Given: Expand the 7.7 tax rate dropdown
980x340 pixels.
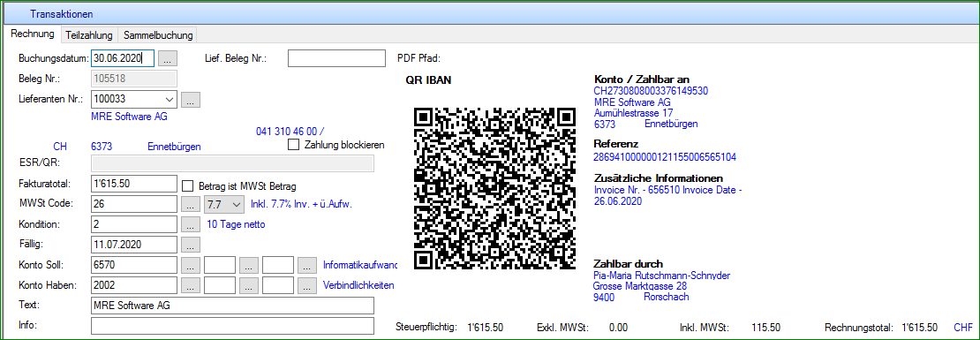Looking at the screenshot, I should point(237,204).
